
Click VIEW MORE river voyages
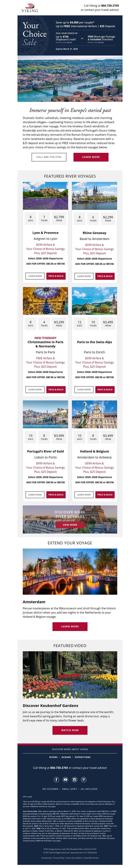pyautogui.click(x=70, y=525)
